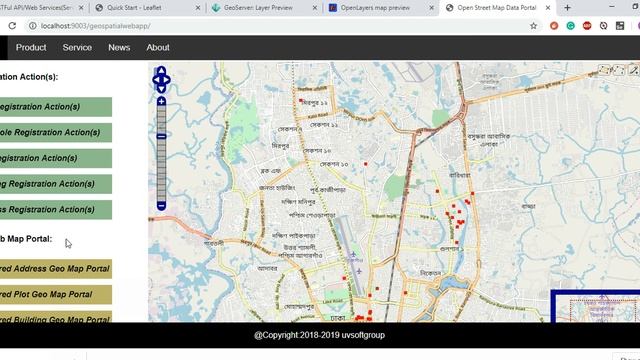
Task: Open a new browser tab
Action: tap(567, 8)
